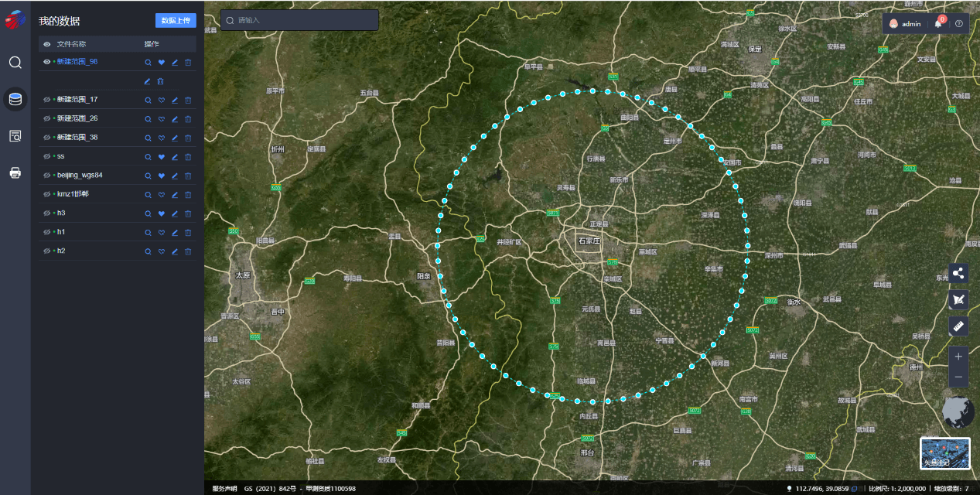Open the help question-mark icon
Viewport: 980px width, 495px height.
959,23
